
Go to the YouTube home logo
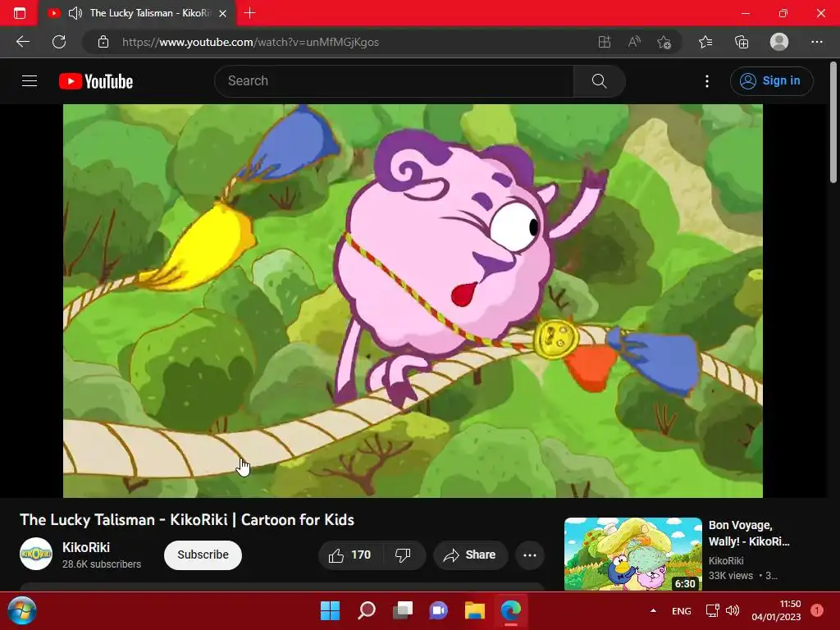(96, 81)
